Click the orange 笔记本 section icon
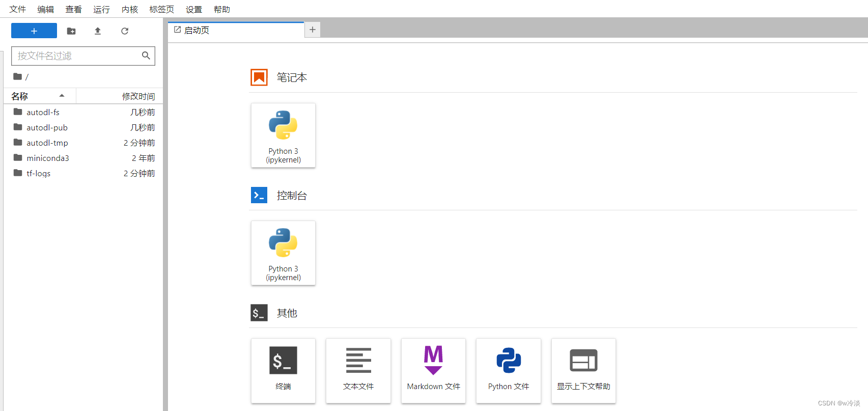Viewport: 868px width, 411px height. click(x=259, y=77)
